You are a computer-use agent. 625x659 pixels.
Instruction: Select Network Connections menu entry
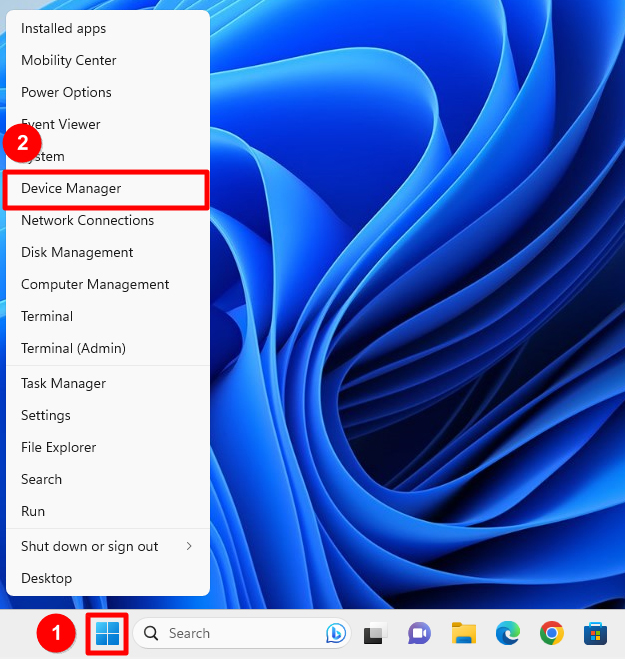pos(108,220)
